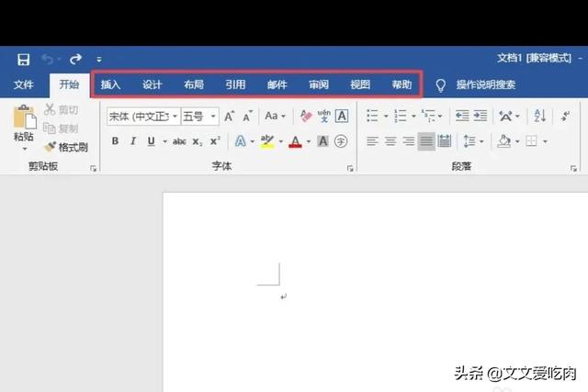
Task: Apply red font color
Action: (x=296, y=141)
